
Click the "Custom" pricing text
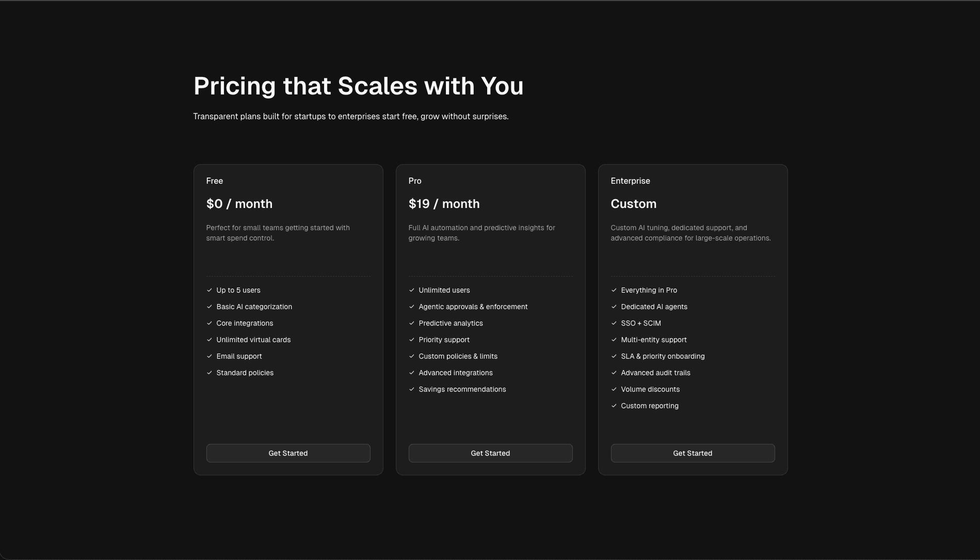point(633,203)
